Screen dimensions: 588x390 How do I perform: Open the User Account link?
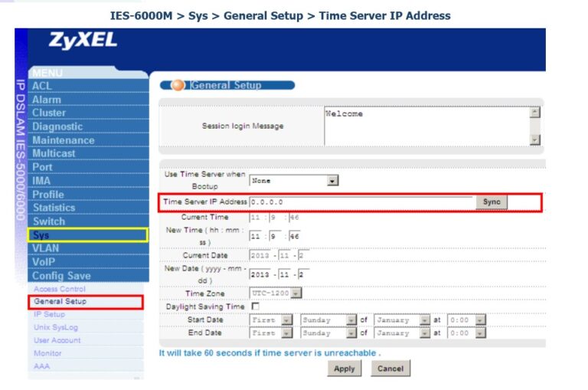(x=57, y=340)
